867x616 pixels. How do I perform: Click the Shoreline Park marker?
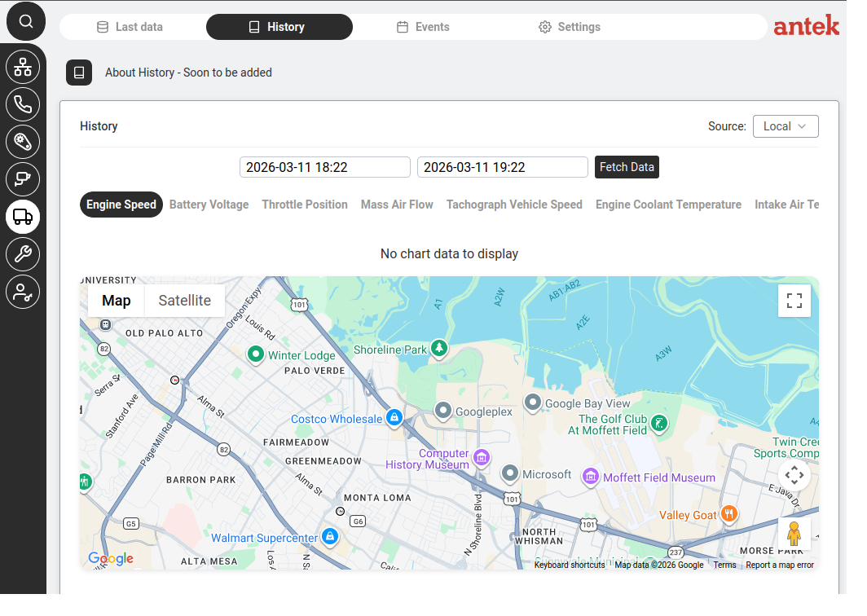[439, 348]
